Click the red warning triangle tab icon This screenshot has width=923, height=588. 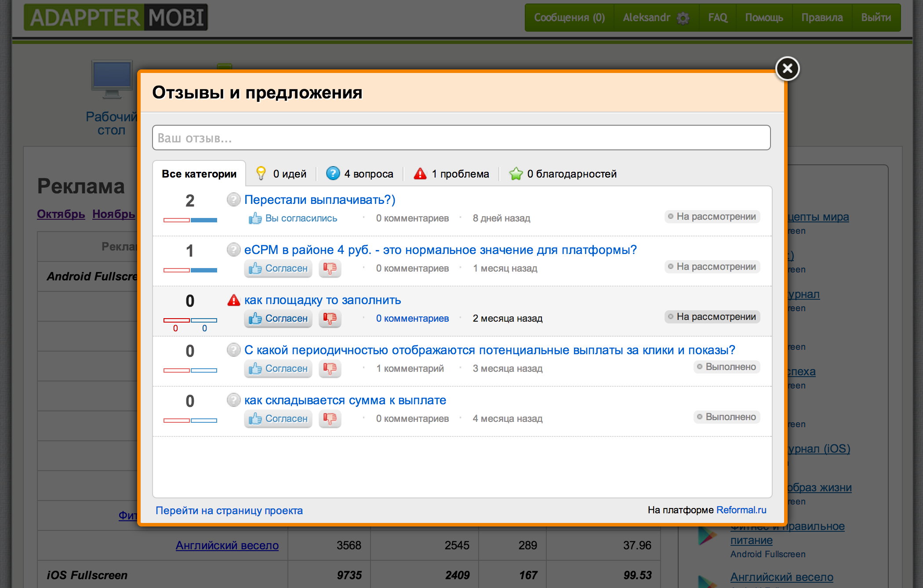pos(420,174)
